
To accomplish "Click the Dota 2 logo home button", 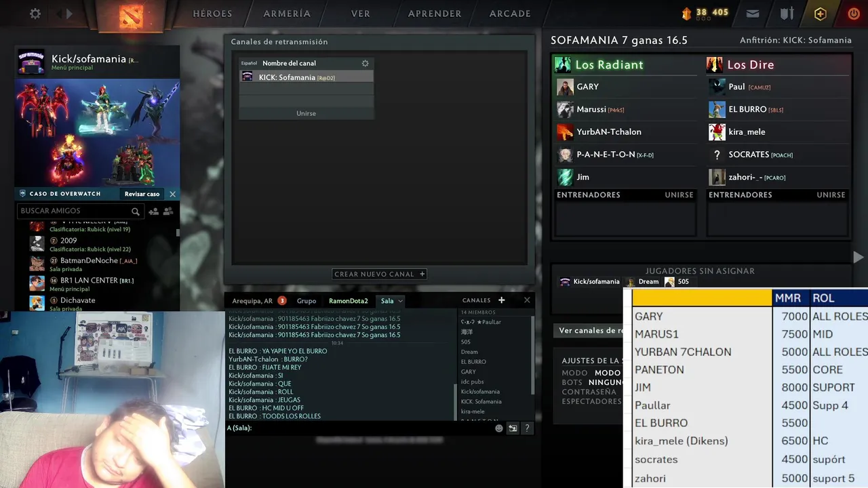I will 130,16.
